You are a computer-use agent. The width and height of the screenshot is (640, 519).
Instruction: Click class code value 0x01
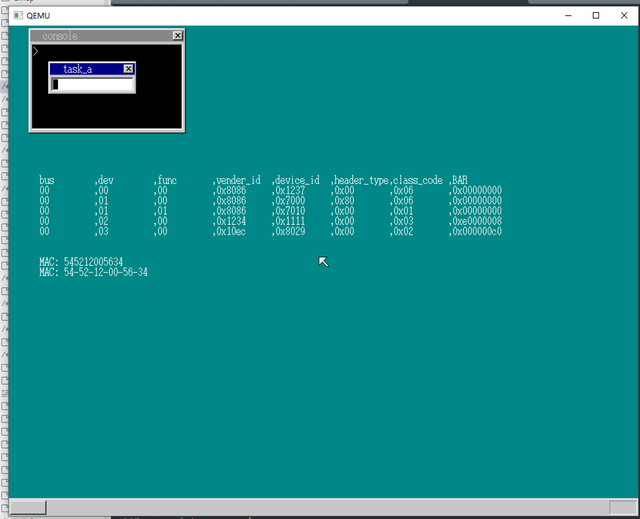click(x=402, y=211)
